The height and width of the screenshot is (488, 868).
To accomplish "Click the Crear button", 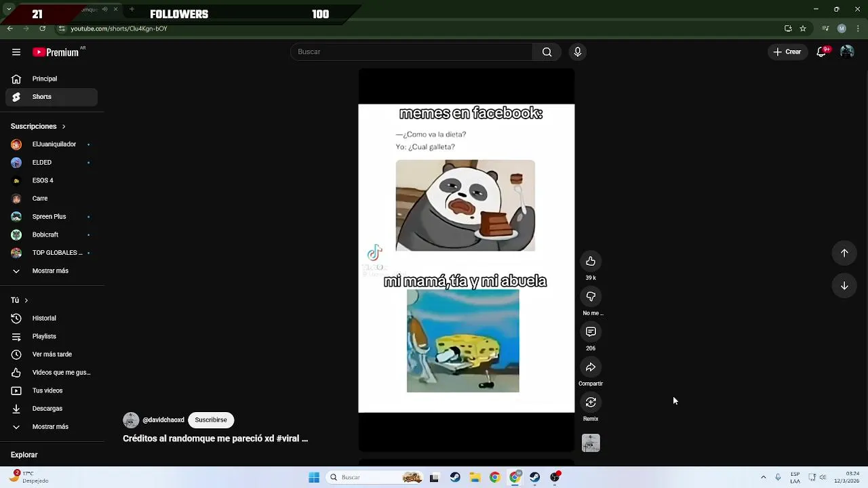I will pos(787,52).
